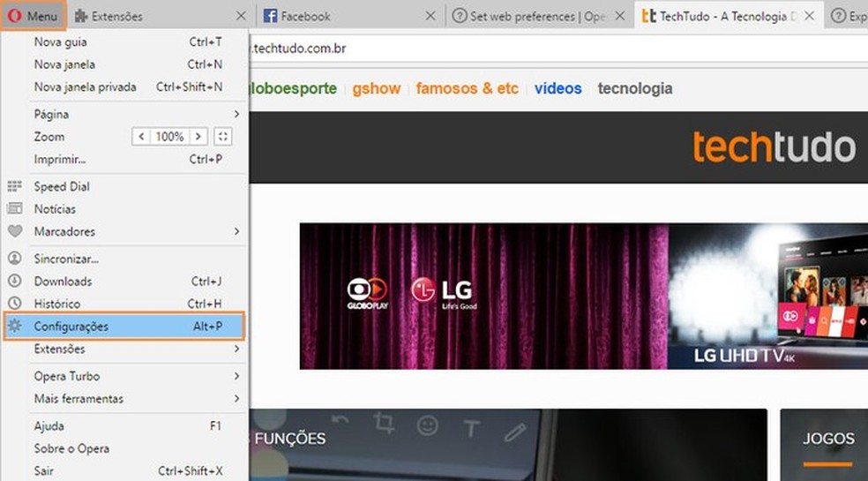Click the Sincronizar user icon

[15, 259]
